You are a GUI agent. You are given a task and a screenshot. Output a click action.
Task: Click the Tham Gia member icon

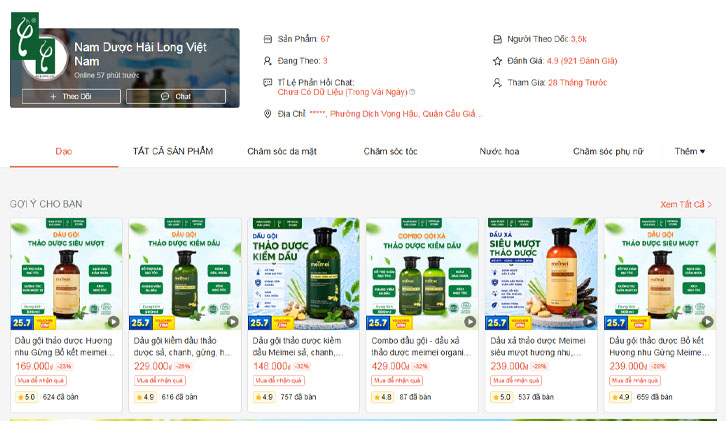pos(497,83)
